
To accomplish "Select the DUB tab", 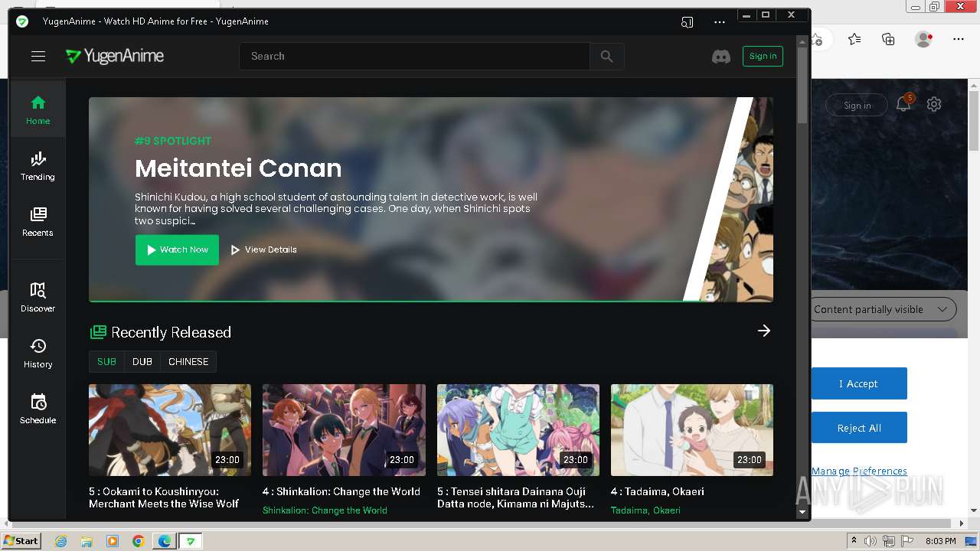I will (x=142, y=362).
